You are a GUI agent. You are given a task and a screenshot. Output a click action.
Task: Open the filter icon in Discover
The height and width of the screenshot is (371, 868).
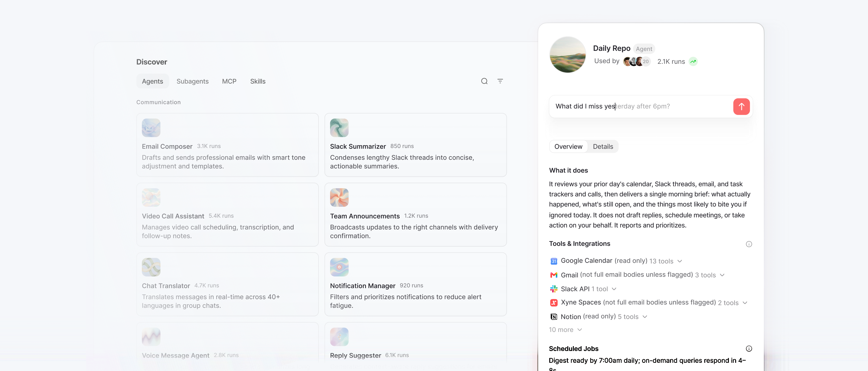tap(500, 81)
